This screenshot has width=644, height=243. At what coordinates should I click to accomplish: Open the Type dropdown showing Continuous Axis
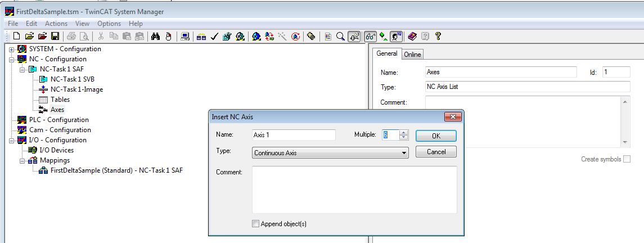[330, 152]
